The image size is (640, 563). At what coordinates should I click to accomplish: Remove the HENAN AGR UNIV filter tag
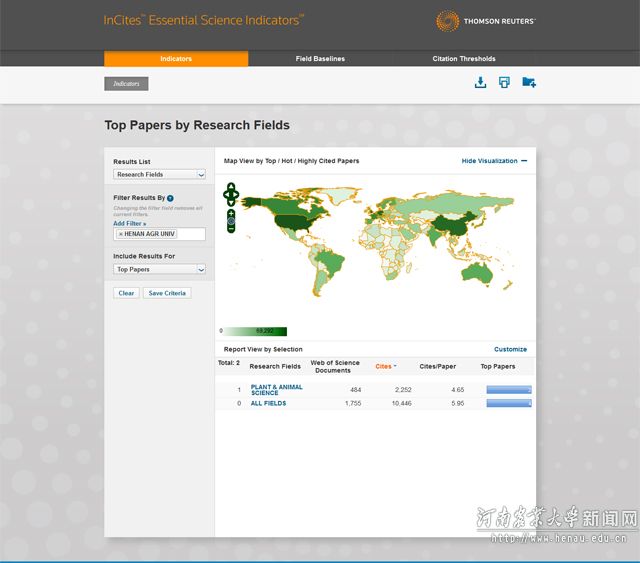[120, 234]
